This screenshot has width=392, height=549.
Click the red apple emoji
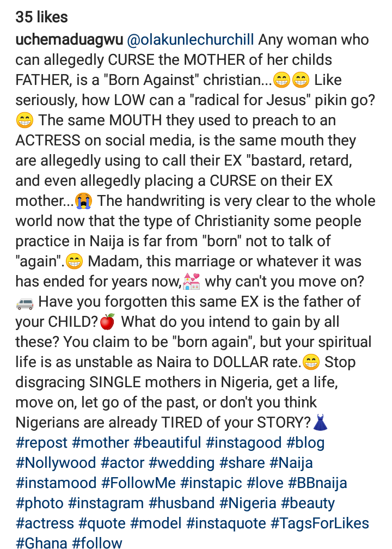click(x=107, y=322)
